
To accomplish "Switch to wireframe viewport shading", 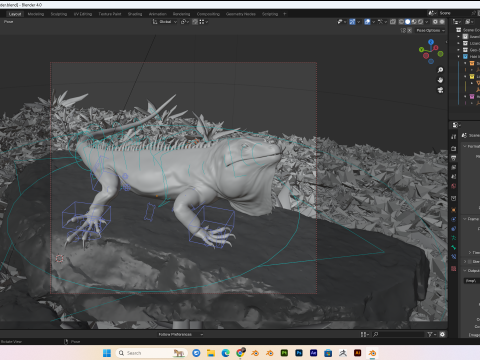I will click(x=401, y=22).
